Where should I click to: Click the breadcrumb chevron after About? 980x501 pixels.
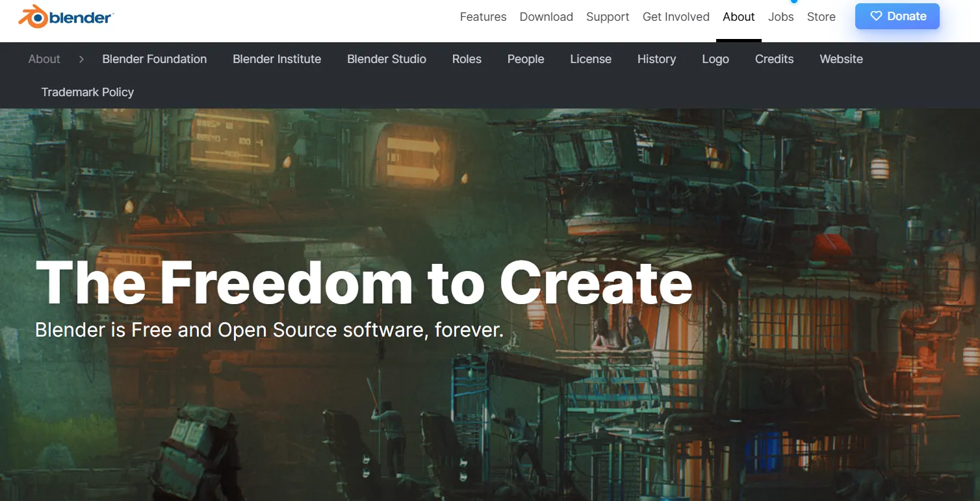[x=81, y=59]
